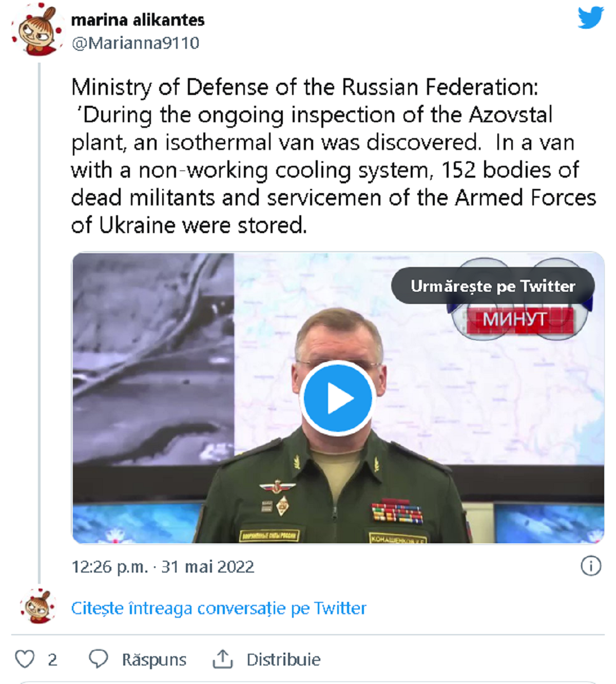Click the small avatar beside conversation link

(37, 606)
